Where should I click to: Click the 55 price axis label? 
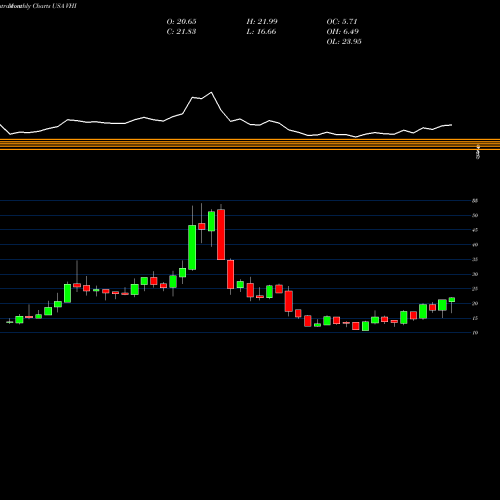[475, 201]
